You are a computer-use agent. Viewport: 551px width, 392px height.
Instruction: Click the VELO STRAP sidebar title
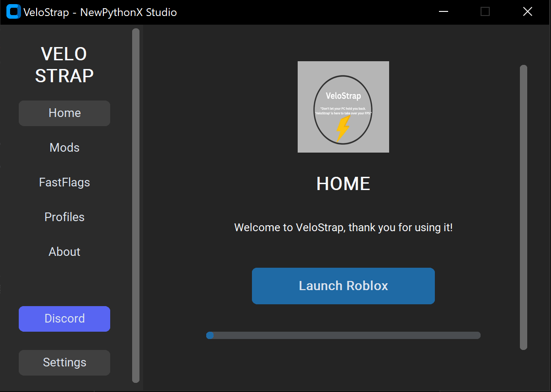pos(64,65)
